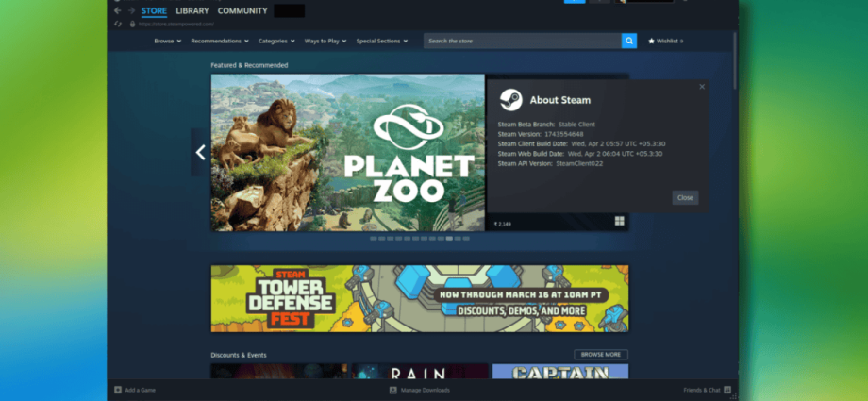Click the Windows platform icon on Planet Zoo
868x401 pixels.
click(x=620, y=222)
